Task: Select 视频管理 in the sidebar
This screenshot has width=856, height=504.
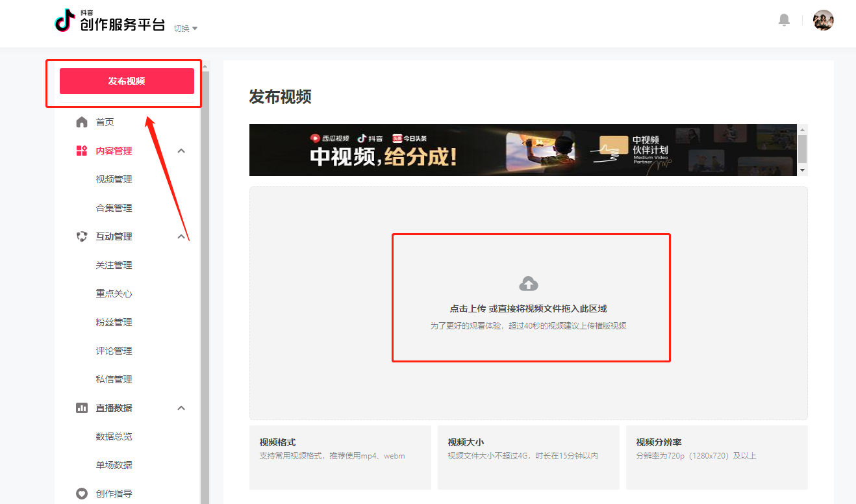Action: [x=114, y=179]
